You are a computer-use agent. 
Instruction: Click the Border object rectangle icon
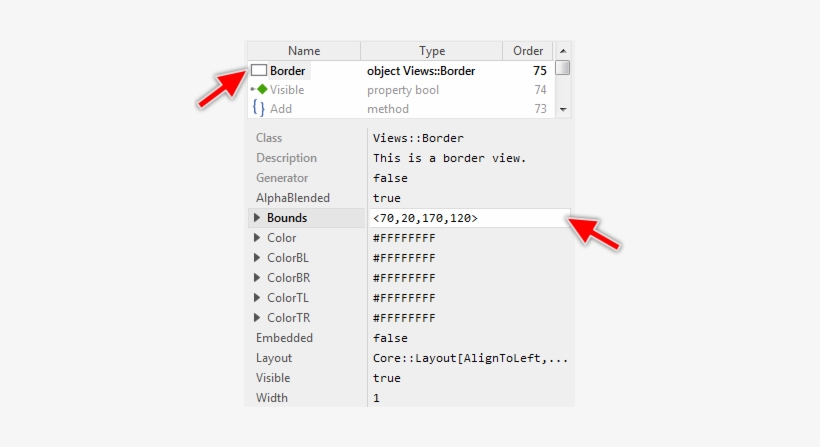pos(258,71)
